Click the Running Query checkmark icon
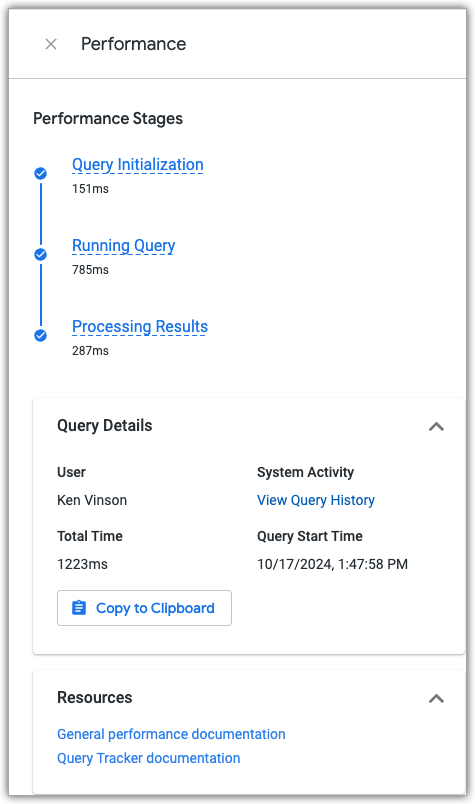This screenshot has width=475, height=804. click(x=41, y=254)
